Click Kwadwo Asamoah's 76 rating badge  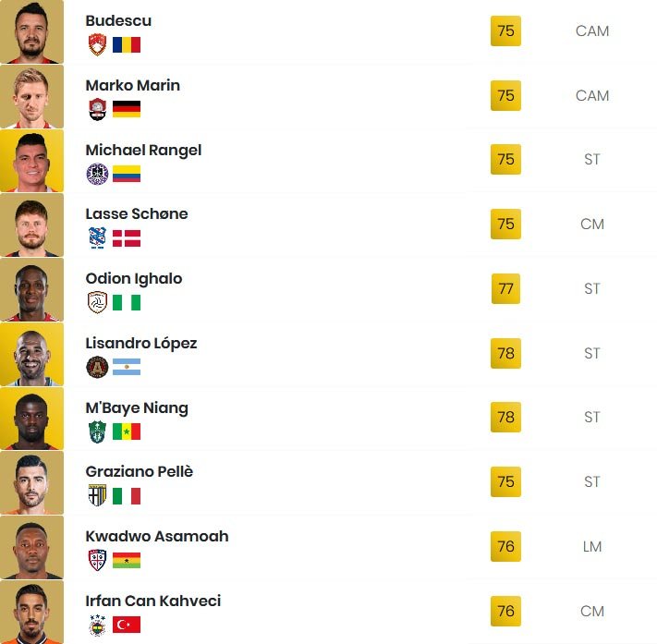[x=505, y=546]
